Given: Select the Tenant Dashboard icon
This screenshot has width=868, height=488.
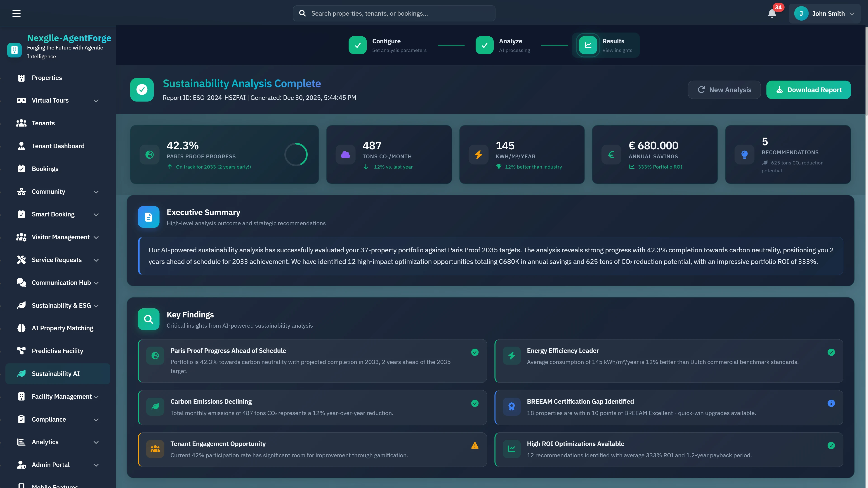Looking at the screenshot, I should pos(21,145).
